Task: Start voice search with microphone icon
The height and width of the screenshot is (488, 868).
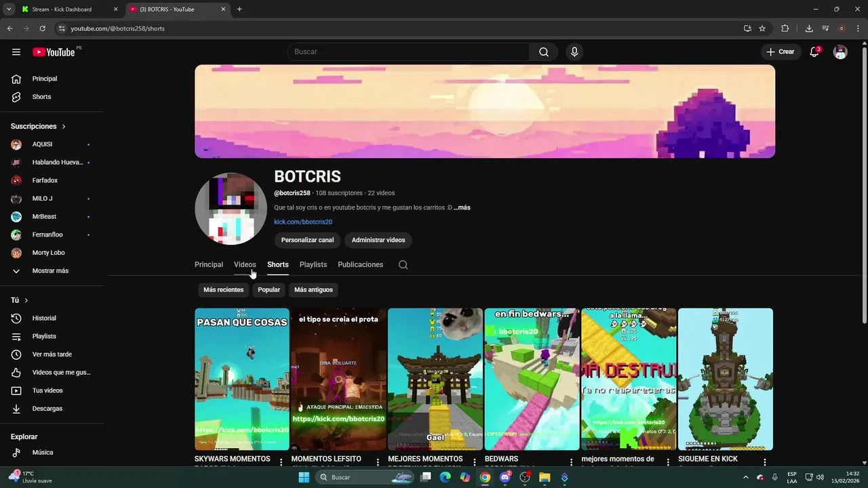Action: click(x=574, y=52)
